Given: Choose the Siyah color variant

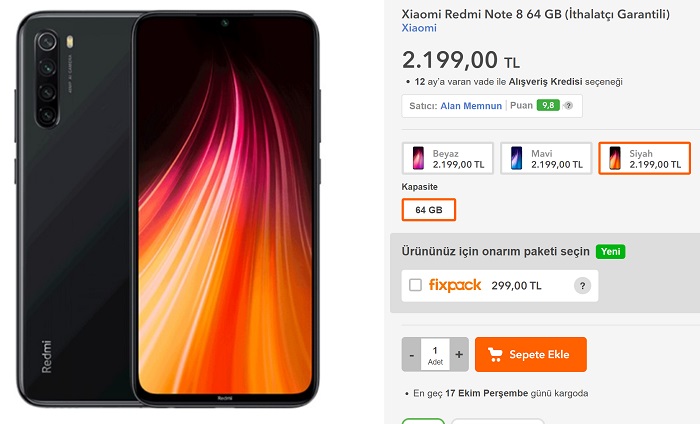Looking at the screenshot, I should 644,158.
